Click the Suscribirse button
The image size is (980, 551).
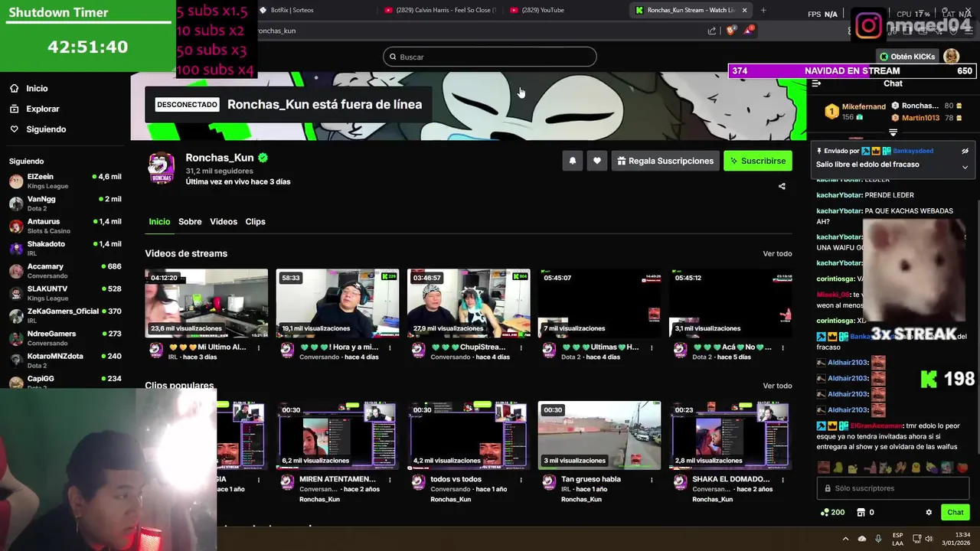(758, 161)
